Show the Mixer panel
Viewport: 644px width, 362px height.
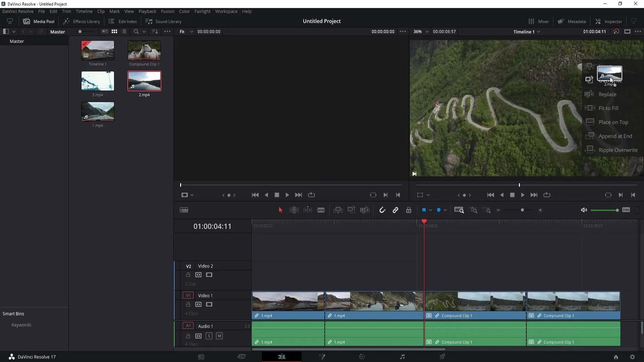[539, 21]
